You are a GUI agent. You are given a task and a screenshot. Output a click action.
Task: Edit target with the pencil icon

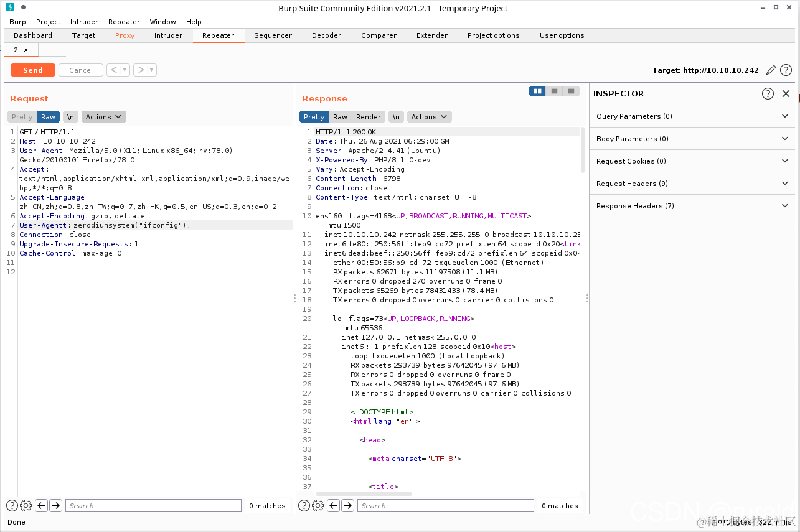(771, 70)
